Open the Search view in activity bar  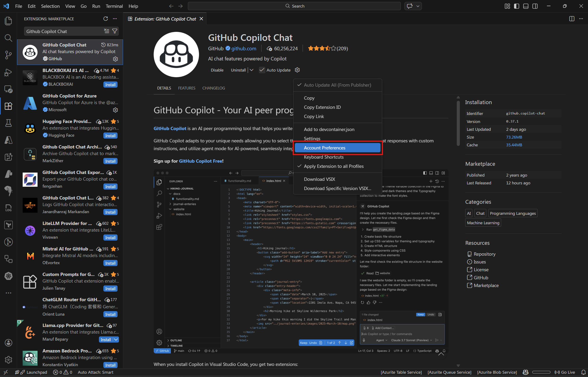click(8, 38)
